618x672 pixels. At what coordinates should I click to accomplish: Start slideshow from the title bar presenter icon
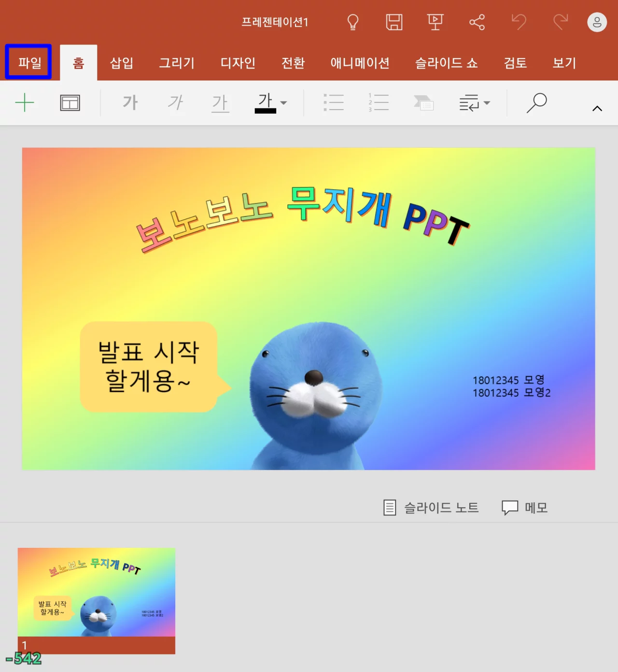[435, 22]
